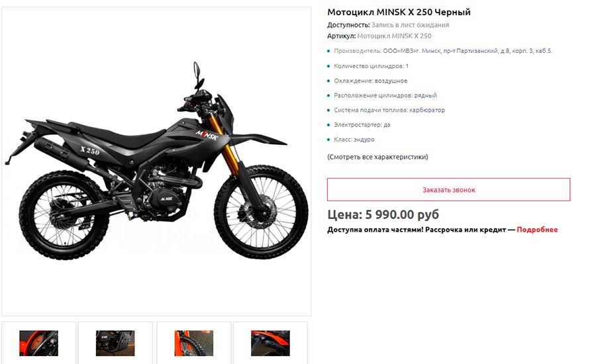Click the Артикул value "Мотоцикл MINSK X 250"
The image size is (596, 364).
coord(394,36)
